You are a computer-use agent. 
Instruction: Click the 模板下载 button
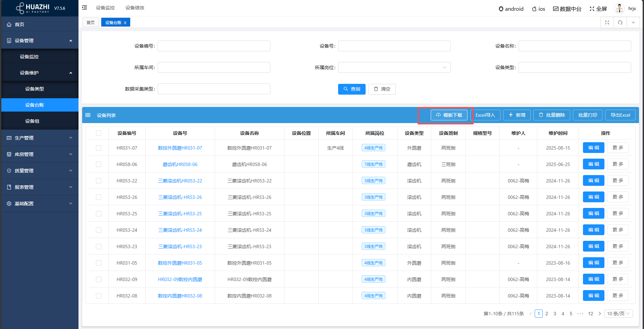click(x=449, y=115)
